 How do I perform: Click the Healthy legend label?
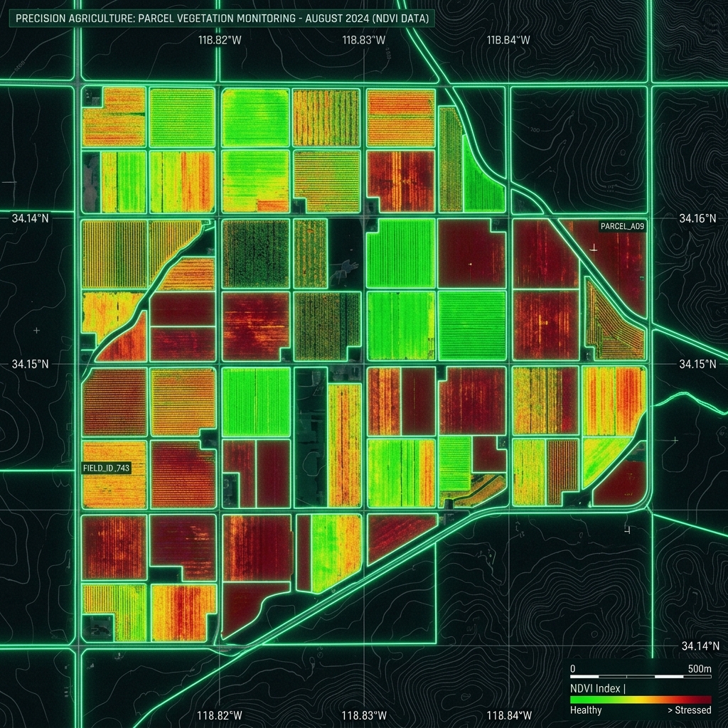click(586, 710)
